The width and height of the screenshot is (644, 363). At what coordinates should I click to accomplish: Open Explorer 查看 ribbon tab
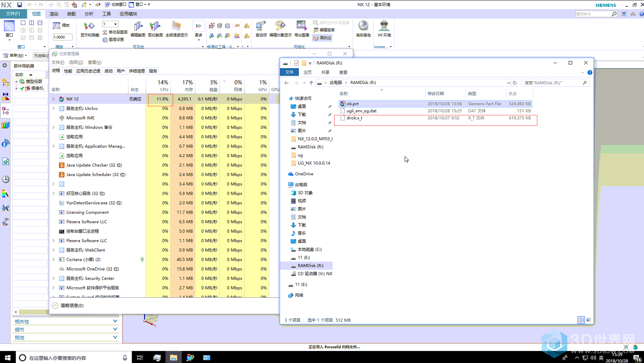pyautogui.click(x=343, y=73)
